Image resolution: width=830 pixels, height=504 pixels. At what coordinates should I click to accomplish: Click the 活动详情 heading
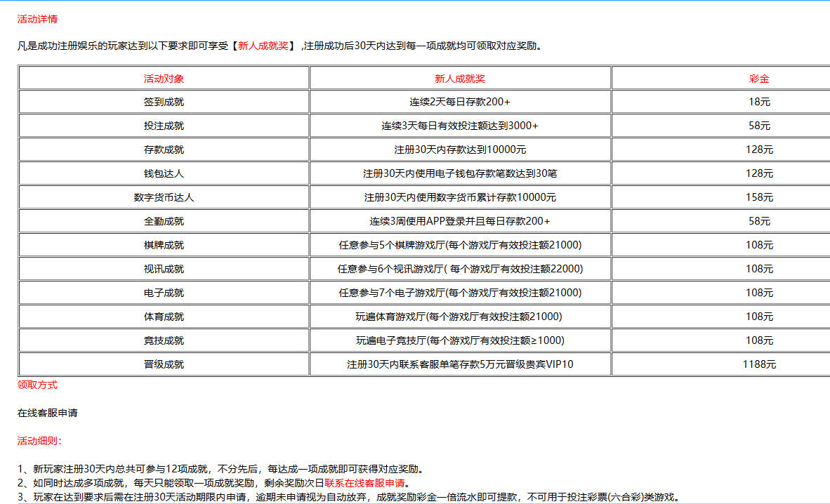pyautogui.click(x=37, y=19)
